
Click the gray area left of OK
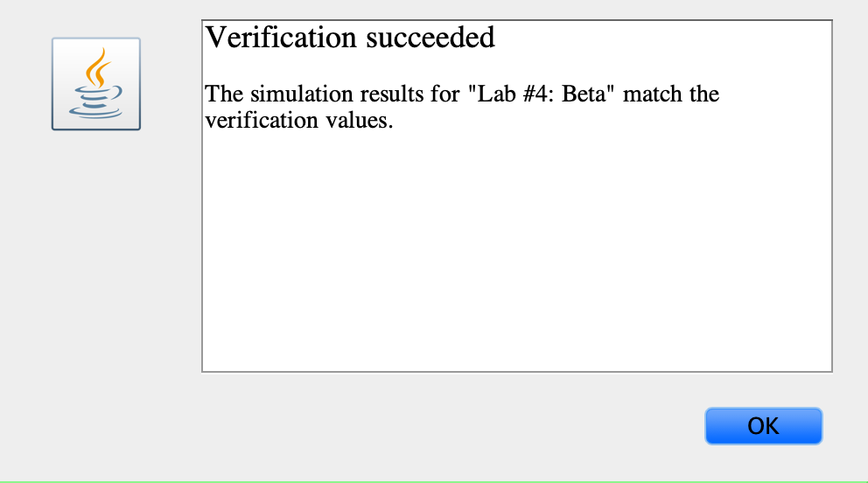pyautogui.click(x=443, y=426)
